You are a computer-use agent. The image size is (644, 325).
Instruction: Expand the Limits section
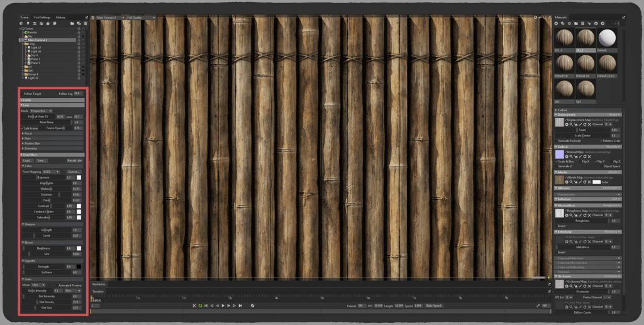pyautogui.click(x=53, y=100)
